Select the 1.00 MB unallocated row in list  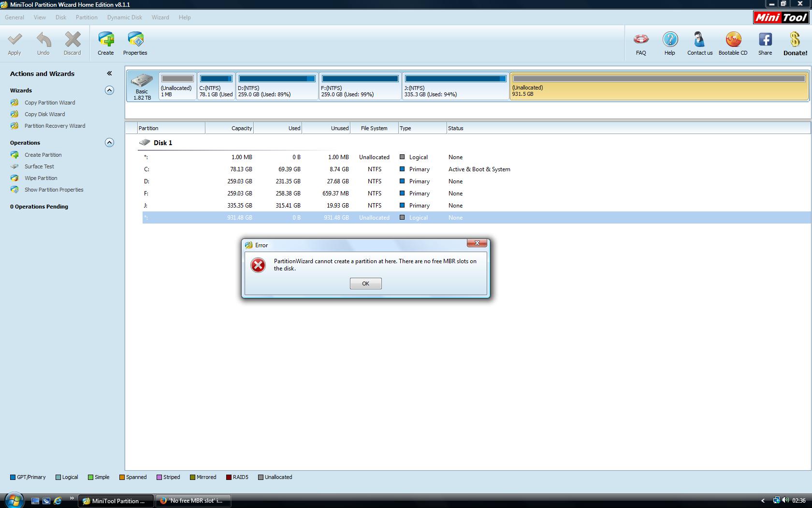pos(476,157)
